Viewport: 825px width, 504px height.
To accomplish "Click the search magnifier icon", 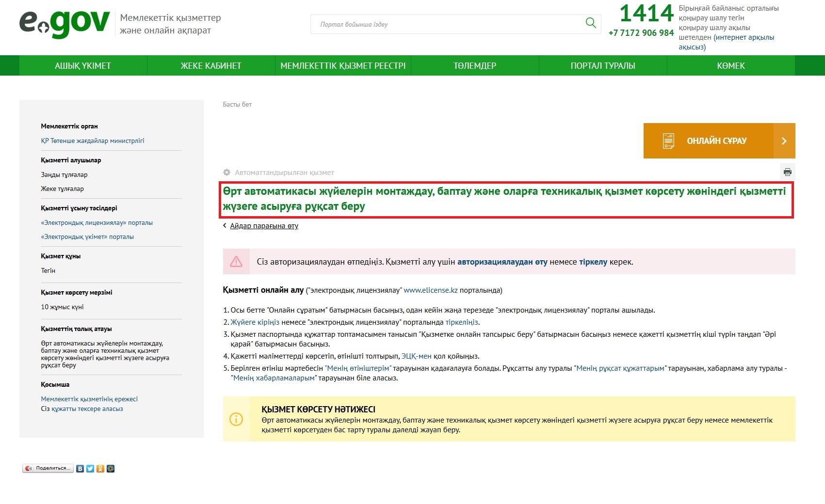I will [590, 22].
